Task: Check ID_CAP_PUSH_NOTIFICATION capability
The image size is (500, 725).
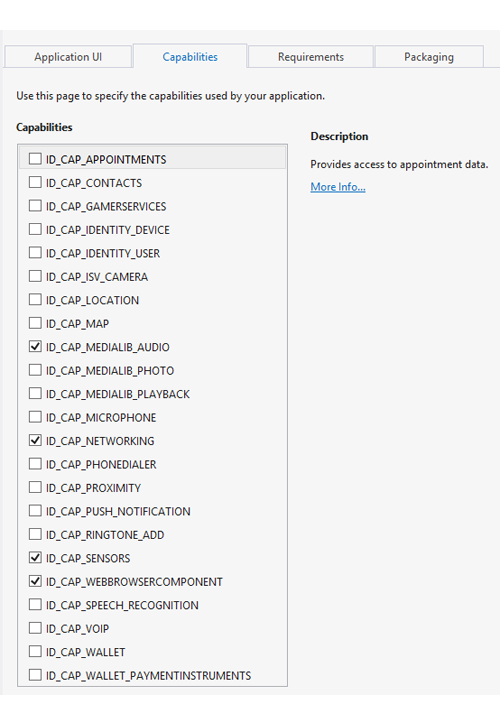Action: [35, 511]
